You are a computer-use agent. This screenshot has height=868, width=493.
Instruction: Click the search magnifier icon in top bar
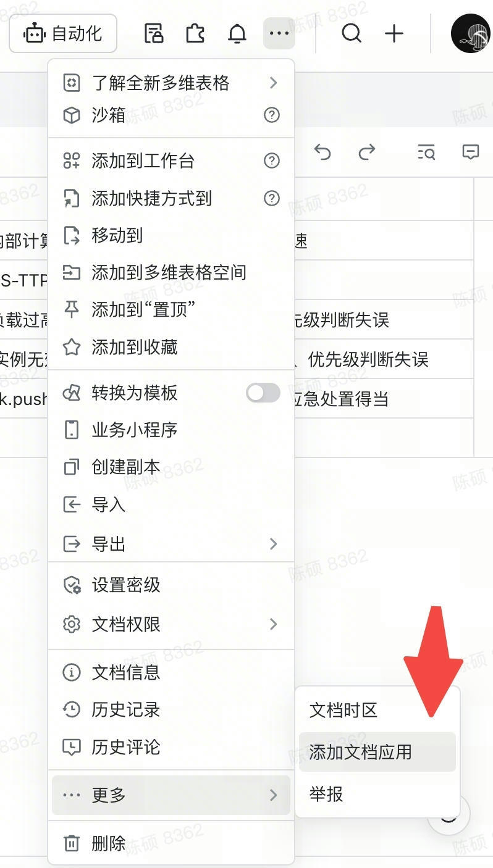point(352,33)
